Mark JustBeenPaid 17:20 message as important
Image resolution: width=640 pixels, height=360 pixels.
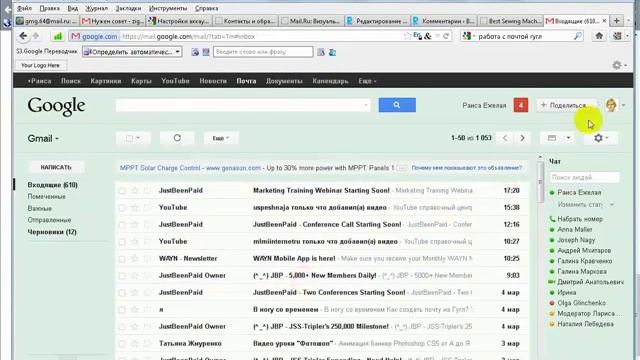pyautogui.click(x=147, y=191)
